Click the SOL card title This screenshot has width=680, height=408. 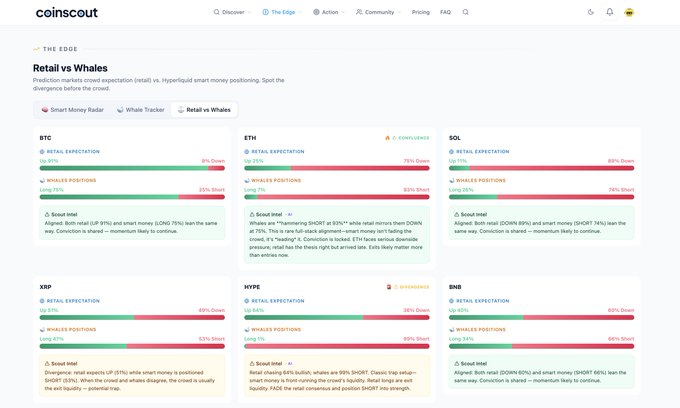tap(454, 138)
